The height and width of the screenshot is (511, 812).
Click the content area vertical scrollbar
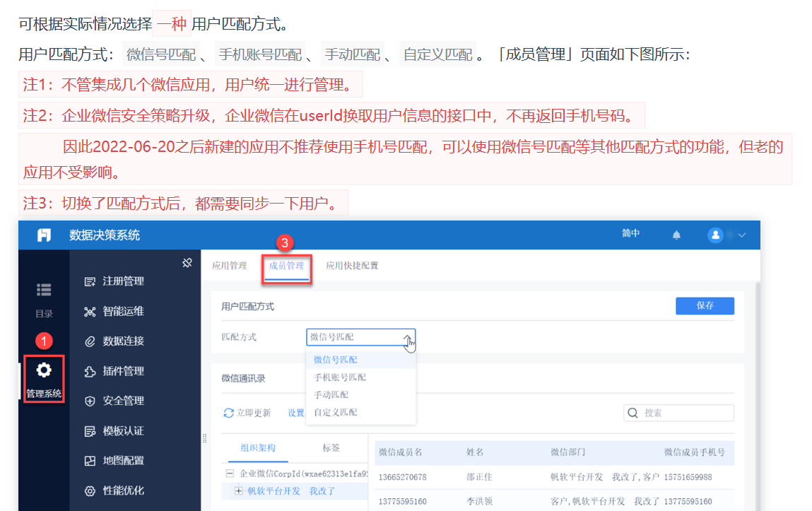(x=758, y=396)
